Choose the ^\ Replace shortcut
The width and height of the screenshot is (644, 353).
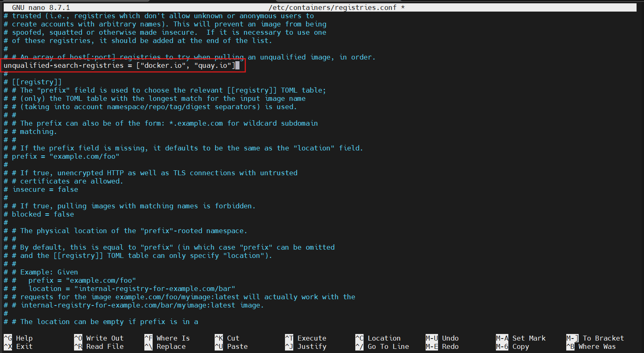tap(165, 346)
